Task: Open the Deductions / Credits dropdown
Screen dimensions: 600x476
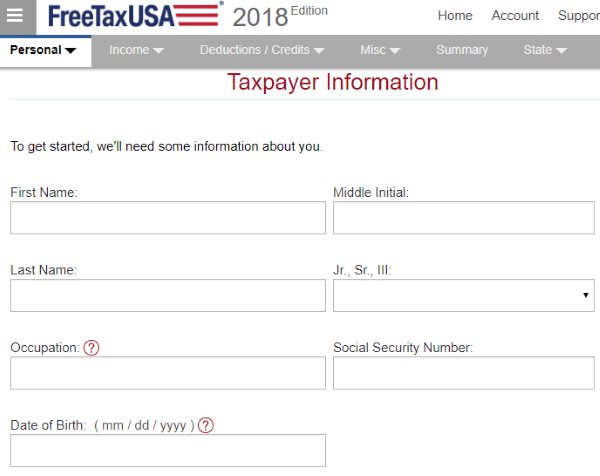Action: (x=261, y=50)
